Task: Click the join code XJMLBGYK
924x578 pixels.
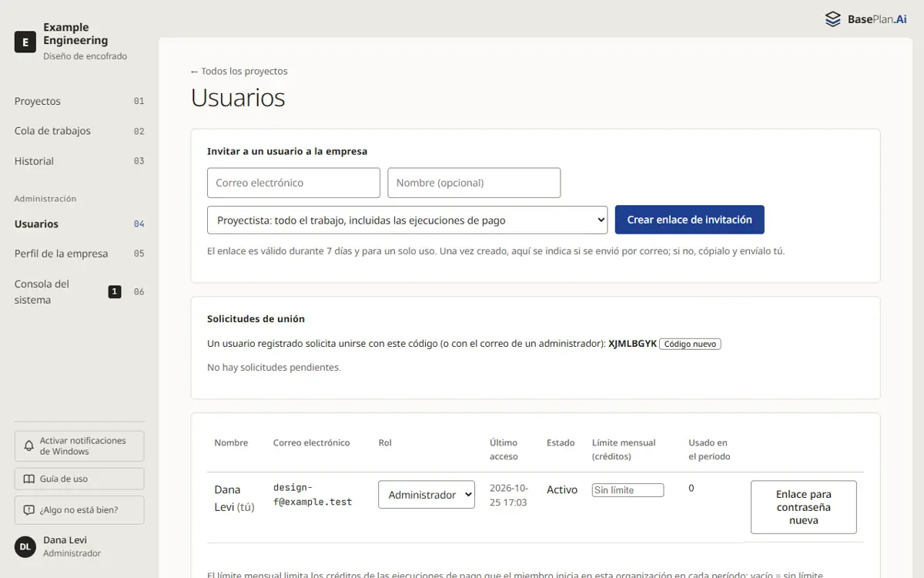Action: click(632, 344)
